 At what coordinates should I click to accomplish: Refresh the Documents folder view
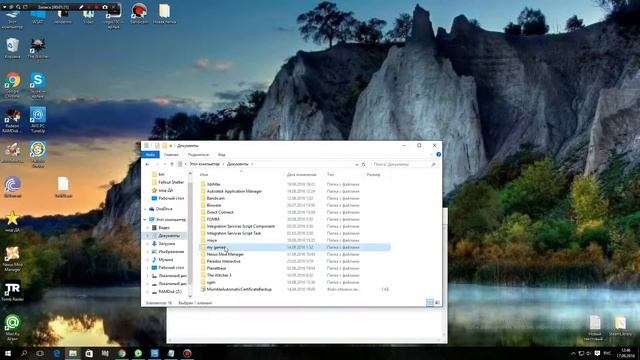click(364, 164)
